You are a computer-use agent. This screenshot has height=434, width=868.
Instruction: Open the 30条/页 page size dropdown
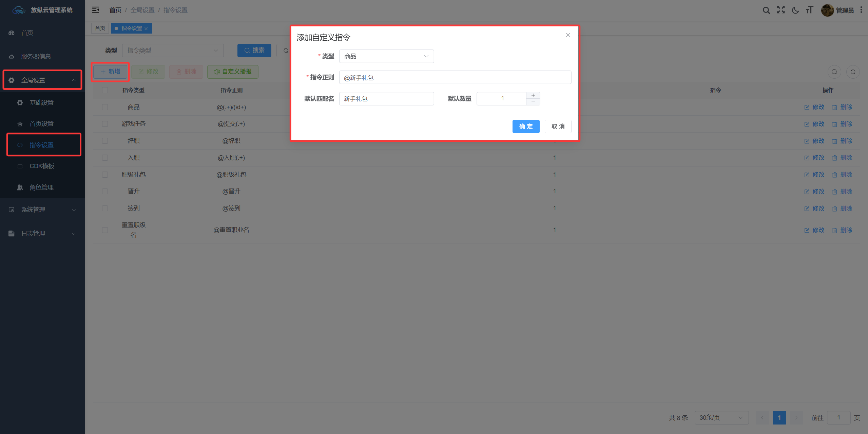721,418
